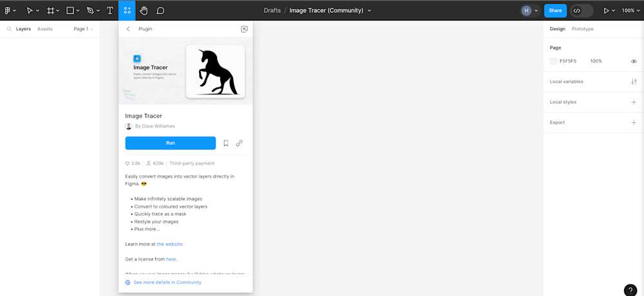
Task: Click the 429k users icon
Action: point(149,163)
